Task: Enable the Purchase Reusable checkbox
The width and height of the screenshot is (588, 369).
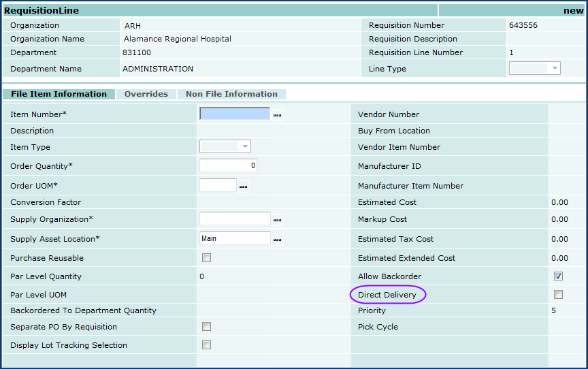Action: point(206,258)
